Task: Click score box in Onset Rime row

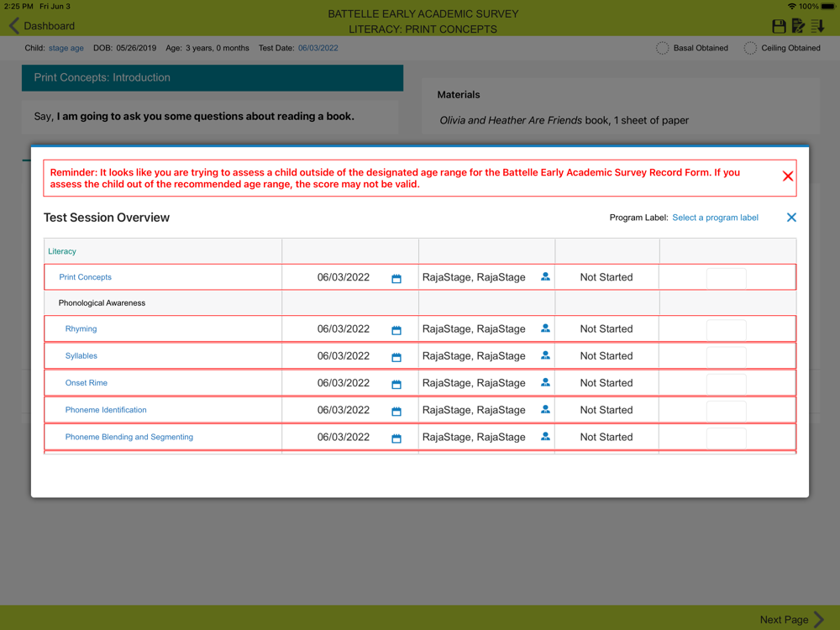Action: coord(726,384)
